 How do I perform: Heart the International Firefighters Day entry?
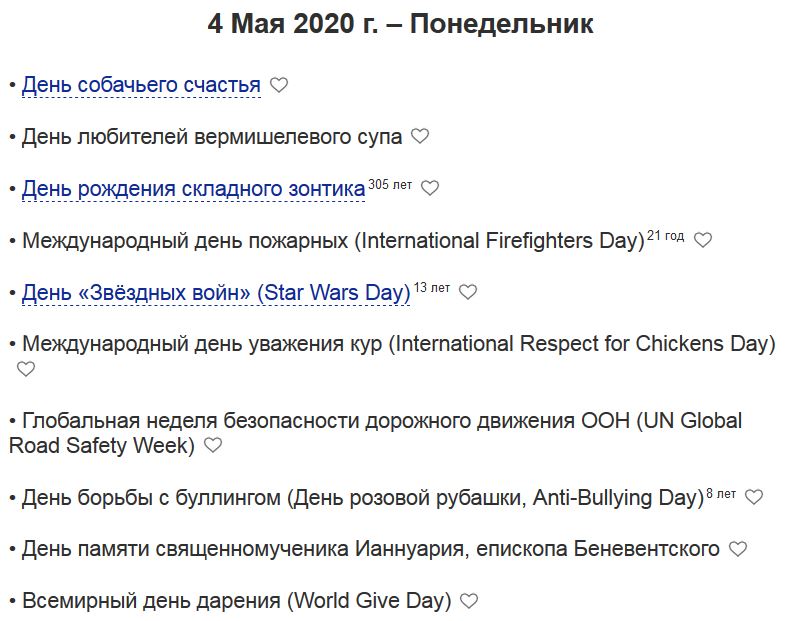pyautogui.click(x=703, y=240)
